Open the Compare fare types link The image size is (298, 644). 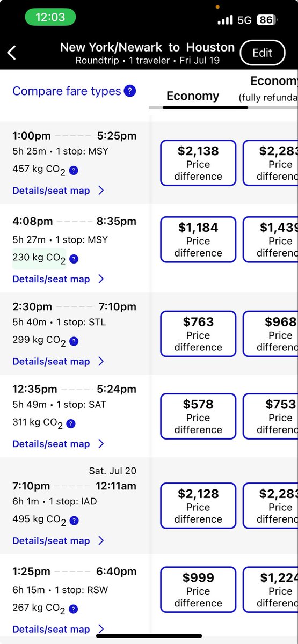pos(67,91)
